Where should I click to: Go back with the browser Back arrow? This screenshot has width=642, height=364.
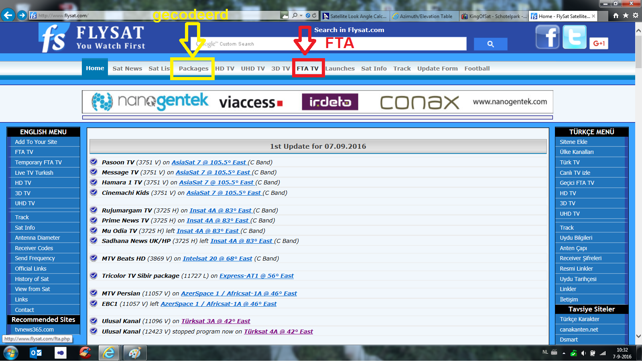[8, 15]
